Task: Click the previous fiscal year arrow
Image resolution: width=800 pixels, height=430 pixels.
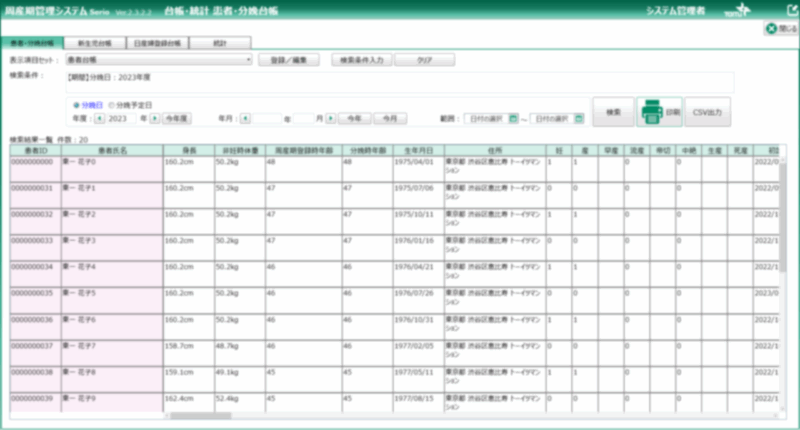Action: 100,118
